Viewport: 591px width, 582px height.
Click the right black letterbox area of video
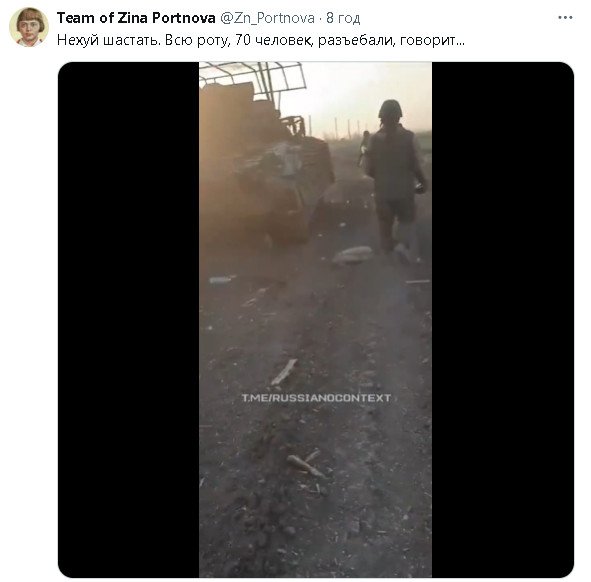pos(503,320)
